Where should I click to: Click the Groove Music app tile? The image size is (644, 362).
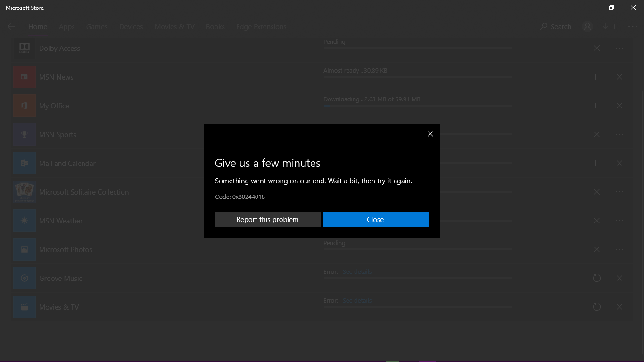25,278
